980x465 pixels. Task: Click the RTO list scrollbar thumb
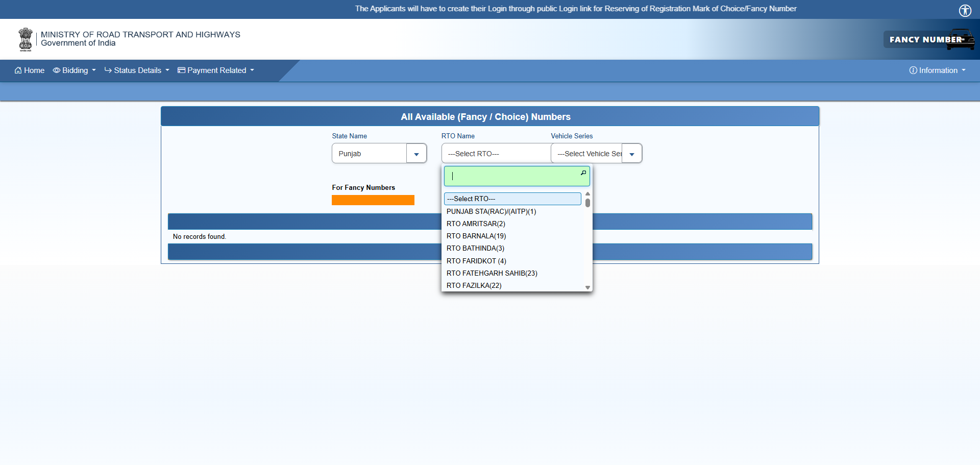pos(587,203)
